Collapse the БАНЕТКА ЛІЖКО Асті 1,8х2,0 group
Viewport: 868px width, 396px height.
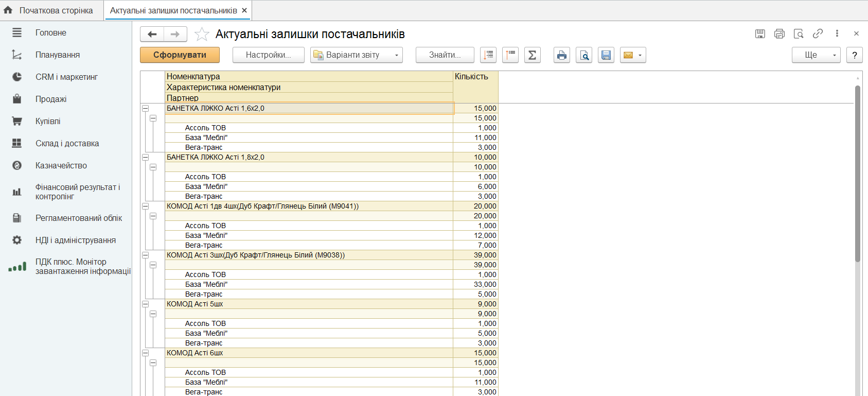[146, 157]
